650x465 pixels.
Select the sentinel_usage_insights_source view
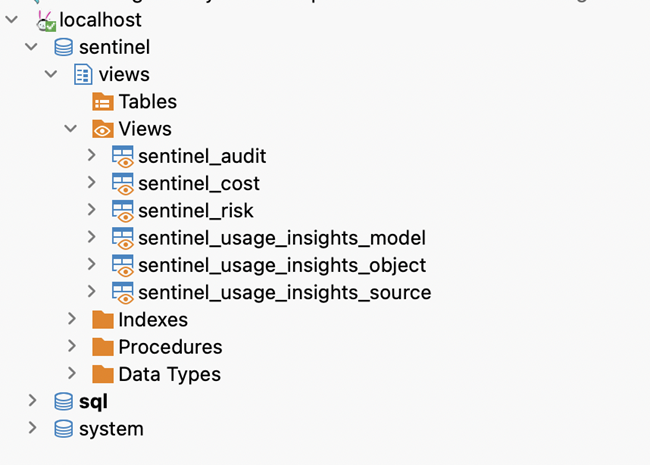[285, 293]
